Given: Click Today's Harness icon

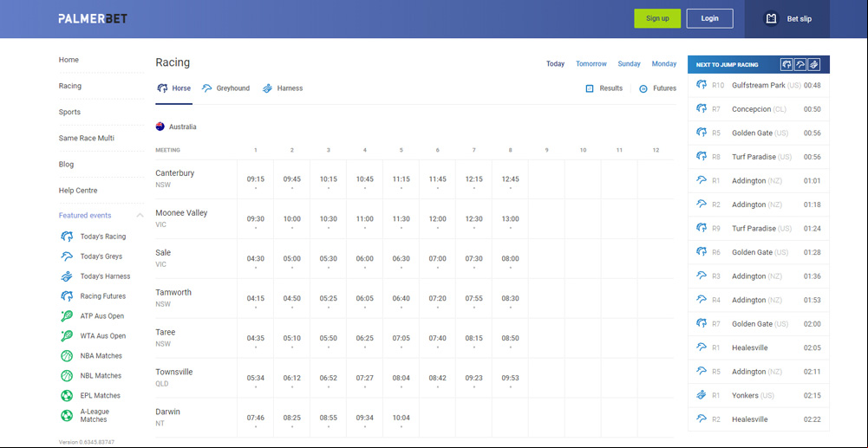Looking at the screenshot, I should [67, 276].
